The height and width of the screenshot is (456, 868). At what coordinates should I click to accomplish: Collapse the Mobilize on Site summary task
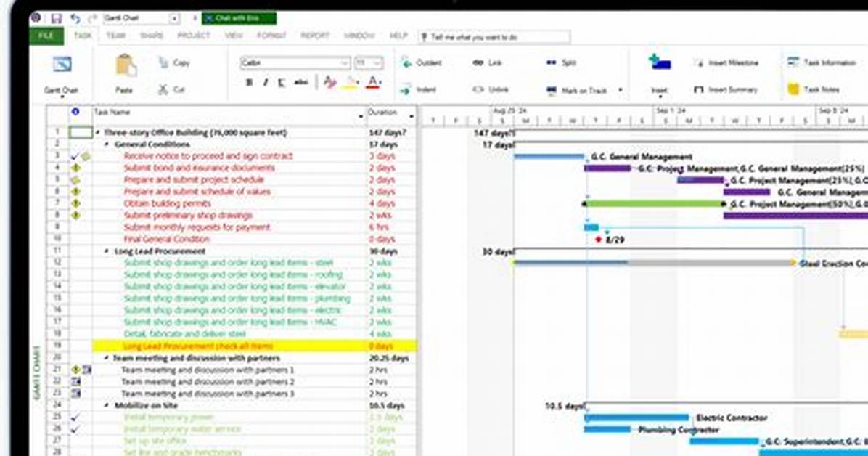[107, 406]
